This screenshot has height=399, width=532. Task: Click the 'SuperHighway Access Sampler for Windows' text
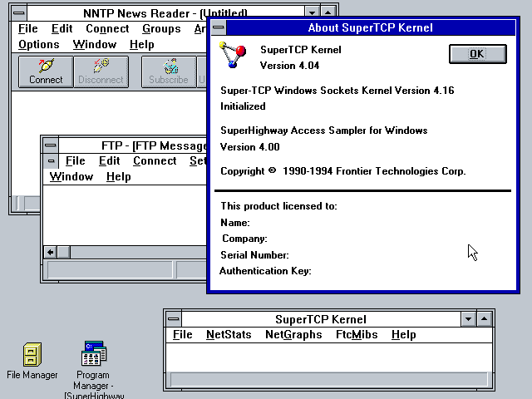pyautogui.click(x=324, y=131)
